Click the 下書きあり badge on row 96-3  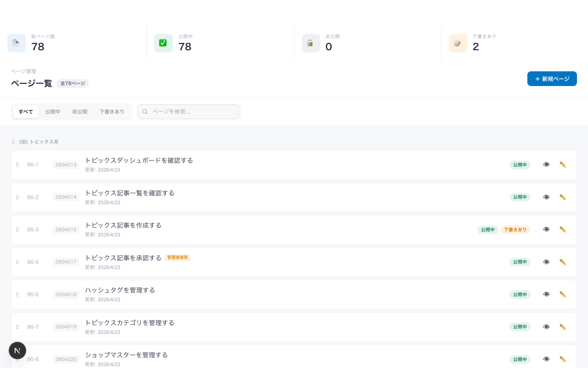515,230
